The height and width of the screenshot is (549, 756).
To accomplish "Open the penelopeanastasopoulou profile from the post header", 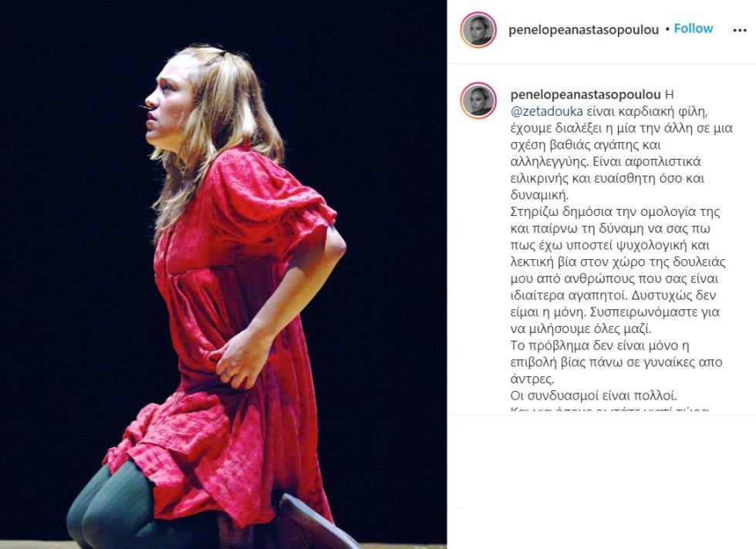I will (583, 30).
